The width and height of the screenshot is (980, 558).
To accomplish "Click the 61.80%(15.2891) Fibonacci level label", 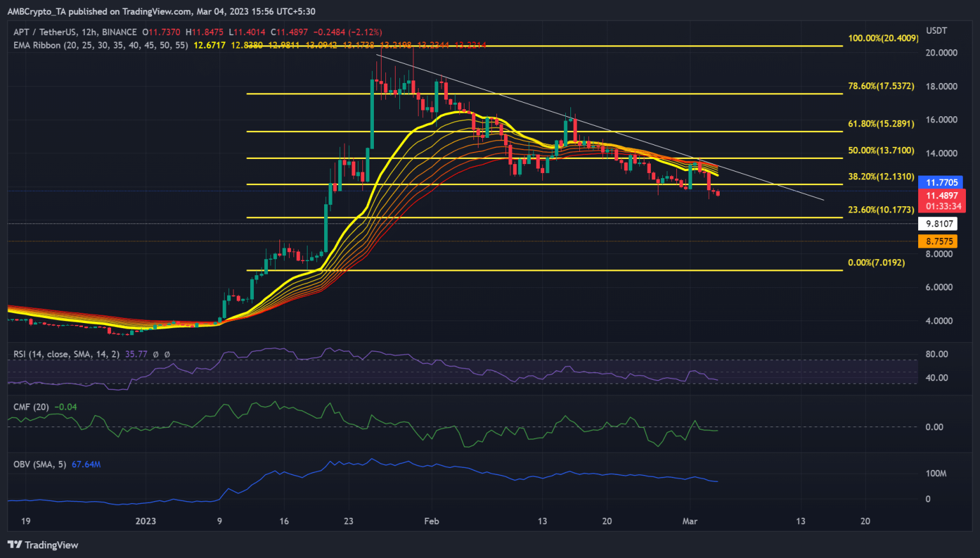I will click(x=880, y=124).
